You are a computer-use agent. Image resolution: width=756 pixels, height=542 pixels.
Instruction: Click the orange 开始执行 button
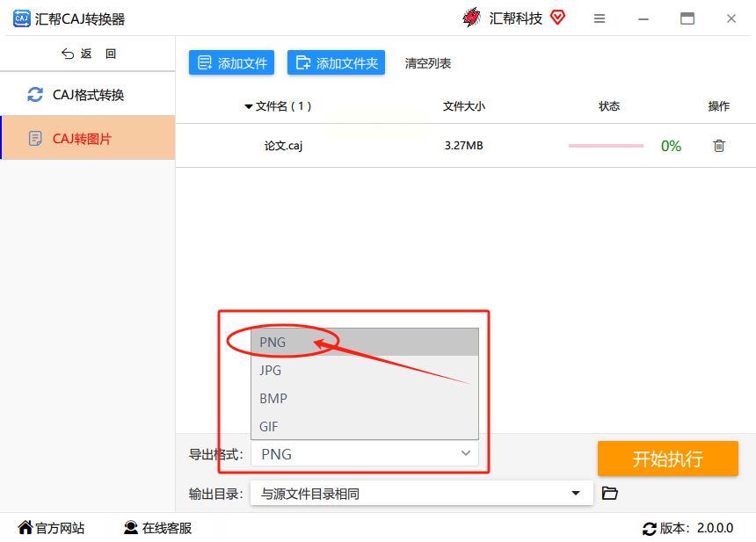coord(668,459)
